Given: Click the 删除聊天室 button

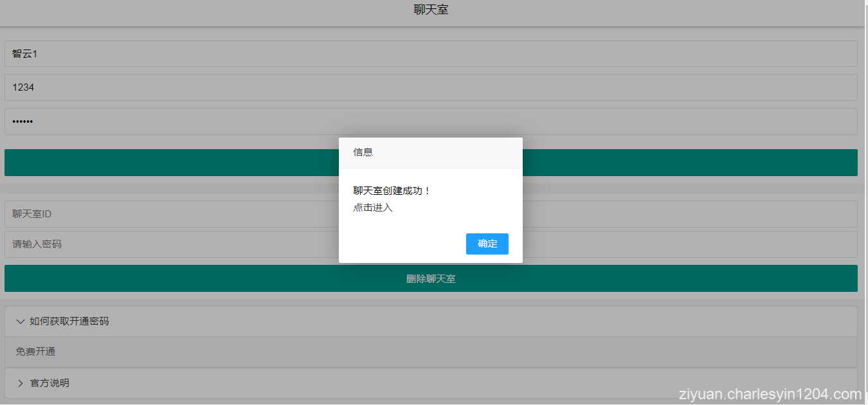Looking at the screenshot, I should coord(430,278).
